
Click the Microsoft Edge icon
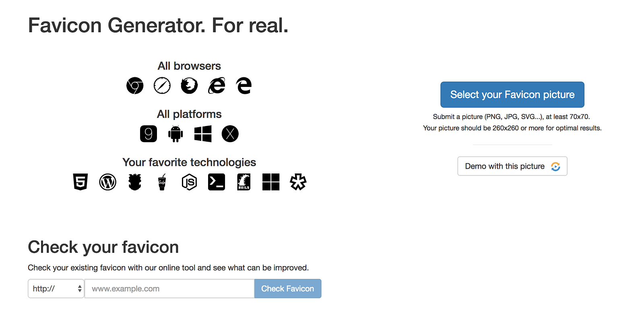[x=244, y=86]
